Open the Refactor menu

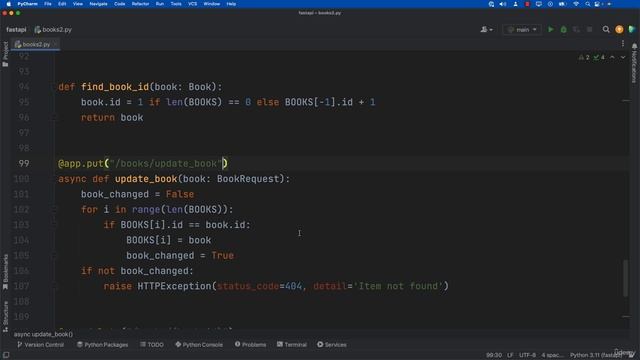coord(140,4)
